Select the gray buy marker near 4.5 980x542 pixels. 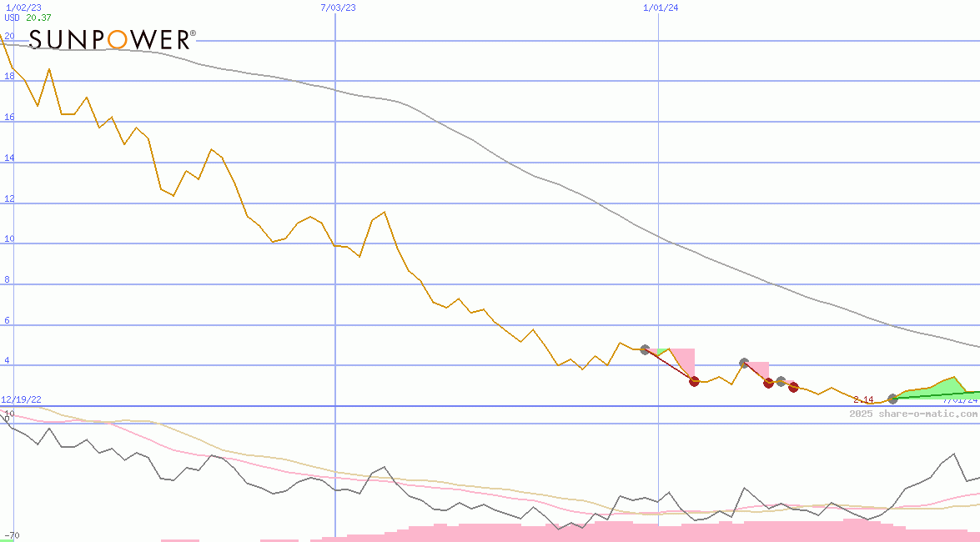coord(645,349)
